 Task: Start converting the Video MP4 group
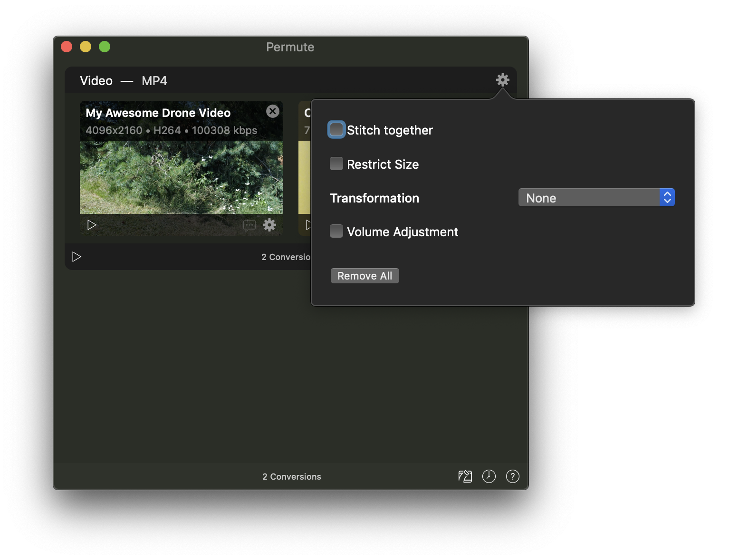point(77,257)
